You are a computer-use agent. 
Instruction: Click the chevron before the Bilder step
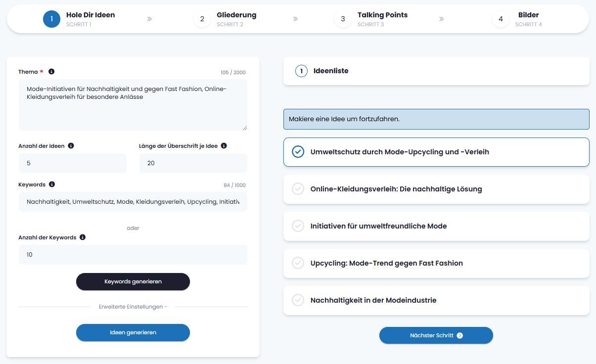click(442, 19)
